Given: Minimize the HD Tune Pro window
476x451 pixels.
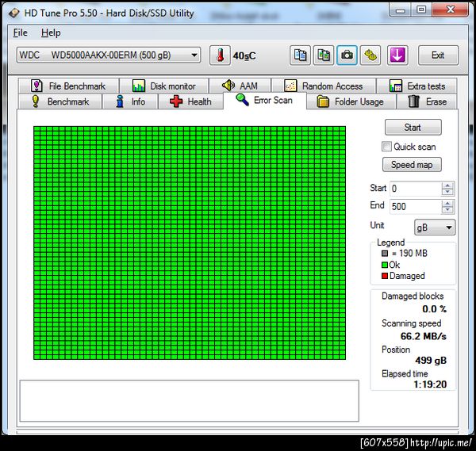Looking at the screenshot, I should [x=400, y=10].
